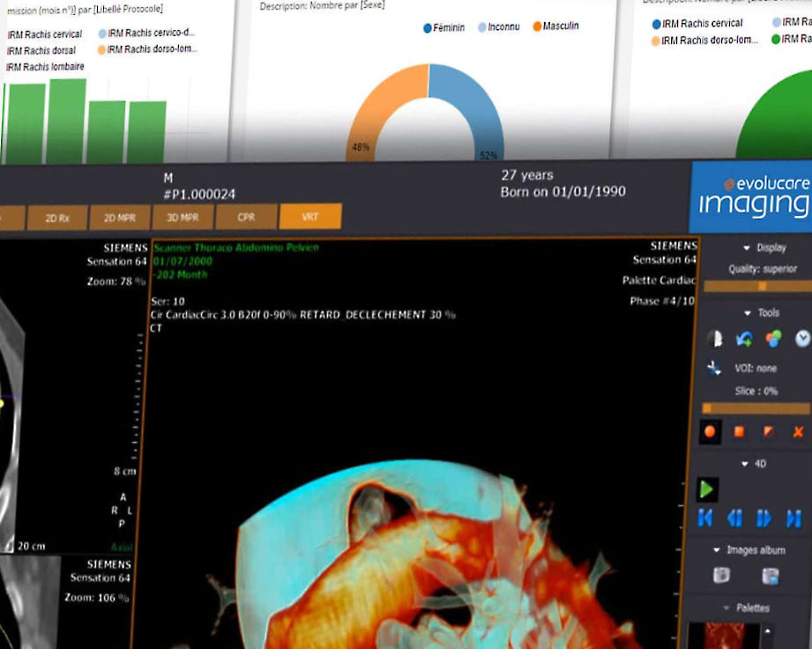Select the VRT tab
Viewport: 812px width, 649px height.
pos(310,216)
